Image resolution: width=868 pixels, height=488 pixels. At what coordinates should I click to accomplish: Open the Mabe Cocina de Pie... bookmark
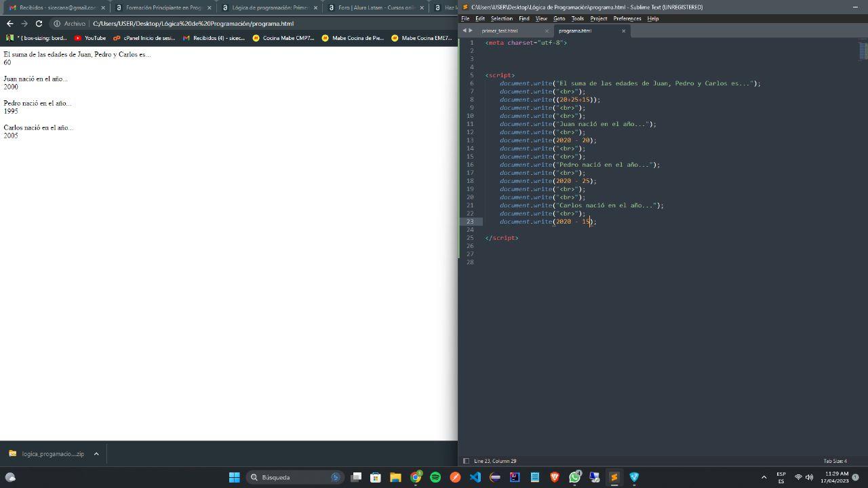click(x=353, y=38)
